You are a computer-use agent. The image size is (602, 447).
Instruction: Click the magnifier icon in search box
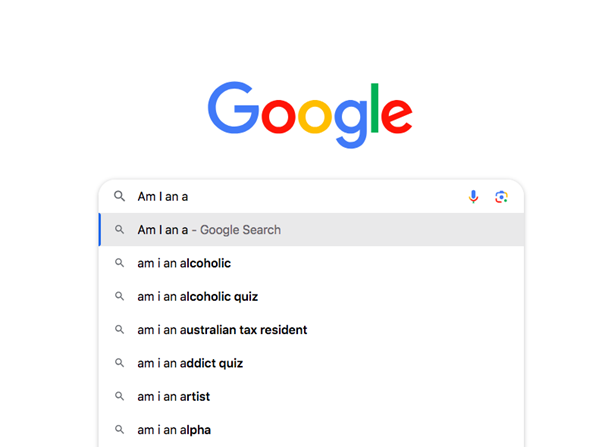tap(119, 197)
